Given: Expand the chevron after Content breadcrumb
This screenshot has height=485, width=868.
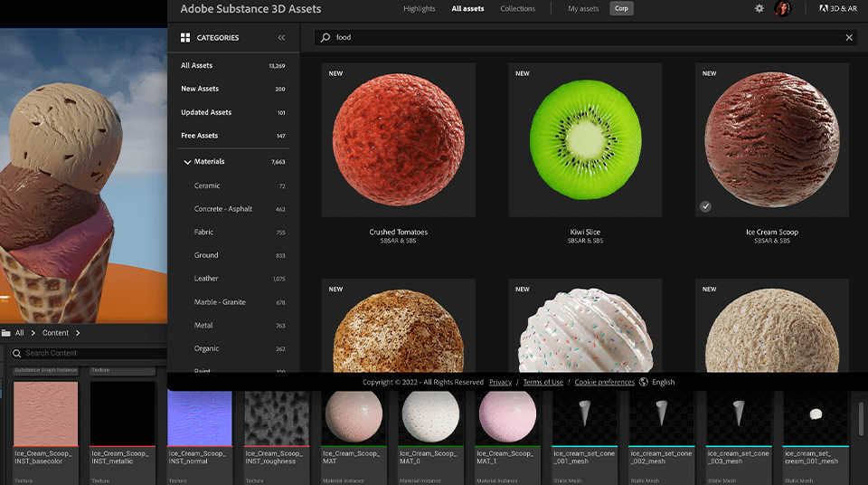Looking at the screenshot, I should coord(78,333).
